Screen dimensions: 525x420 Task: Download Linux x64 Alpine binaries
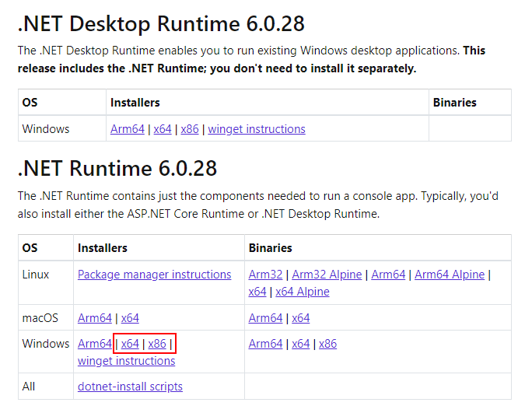(x=303, y=292)
